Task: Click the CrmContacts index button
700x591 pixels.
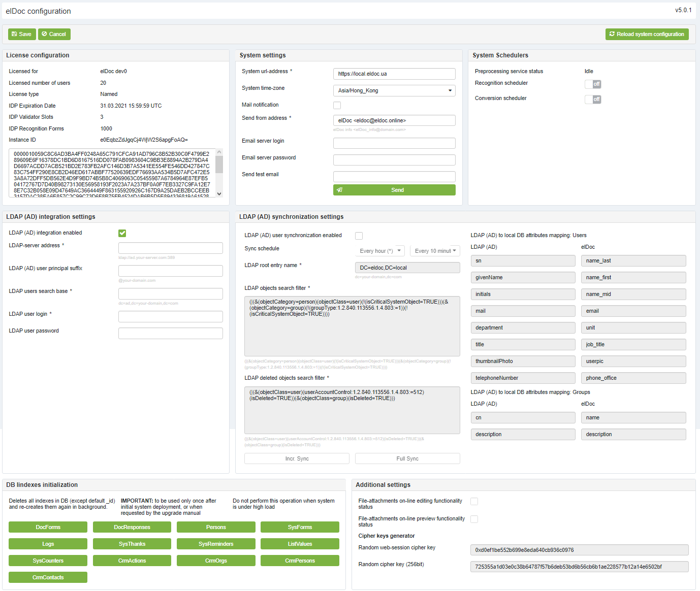Action: pos(48,577)
